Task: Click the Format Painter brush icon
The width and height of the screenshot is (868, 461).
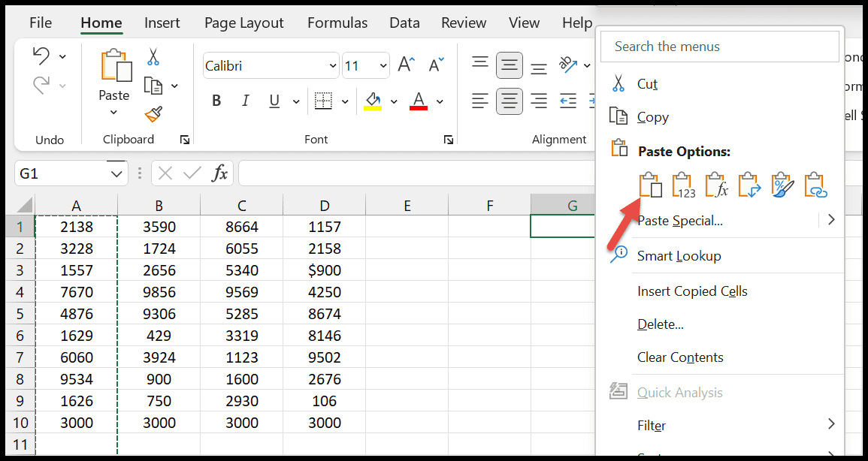Action: coord(153,114)
